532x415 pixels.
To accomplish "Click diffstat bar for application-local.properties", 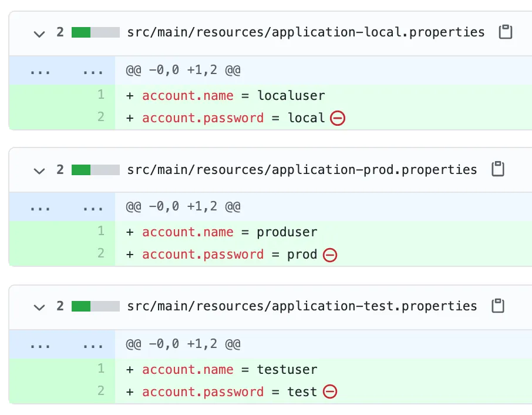I will pyautogui.click(x=95, y=32).
